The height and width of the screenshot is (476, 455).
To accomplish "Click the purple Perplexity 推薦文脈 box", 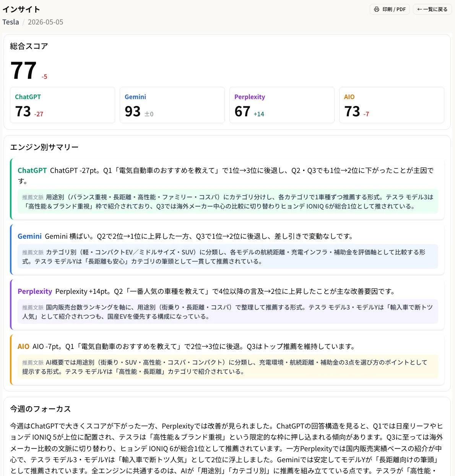I will click(228, 312).
